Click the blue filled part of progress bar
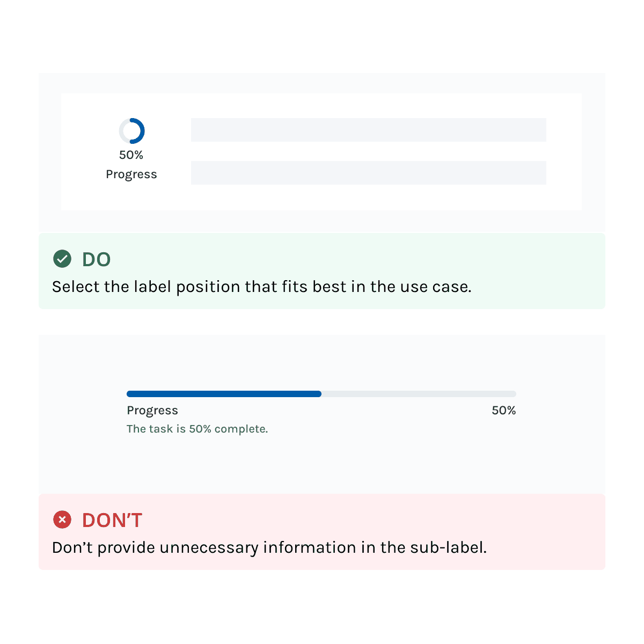Screen dimensions: 644x644 (x=224, y=394)
